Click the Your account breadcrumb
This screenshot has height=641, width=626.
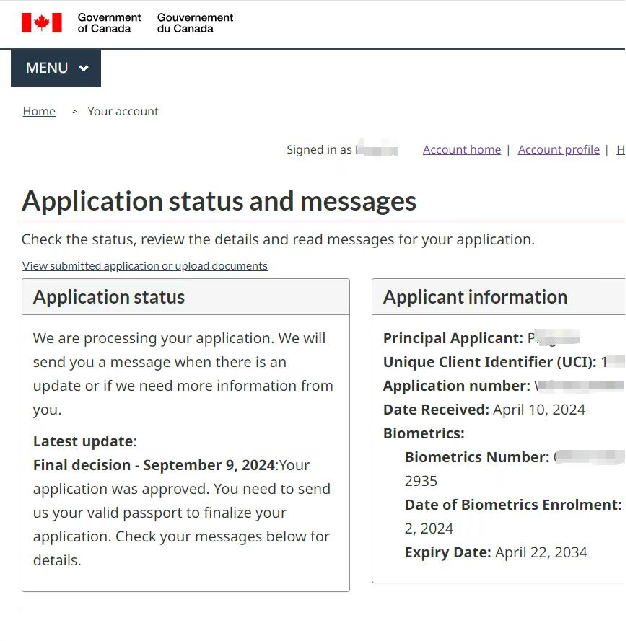tap(122, 111)
